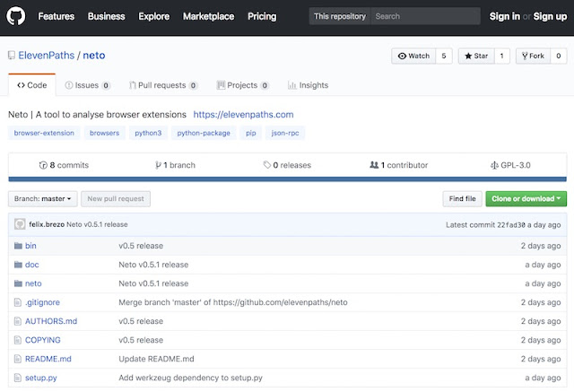574x392 pixels.
Task: Click the neto folder icon
Action: 18,283
